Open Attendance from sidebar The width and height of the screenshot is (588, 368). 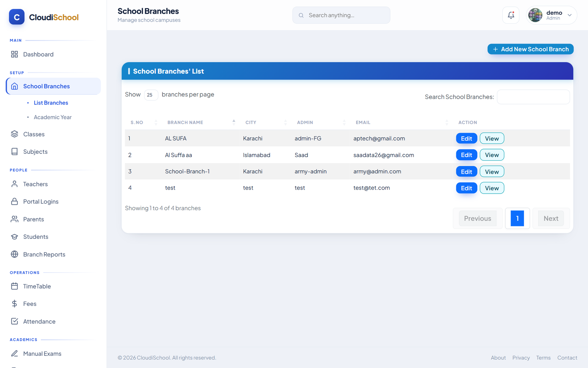[x=53, y=321]
